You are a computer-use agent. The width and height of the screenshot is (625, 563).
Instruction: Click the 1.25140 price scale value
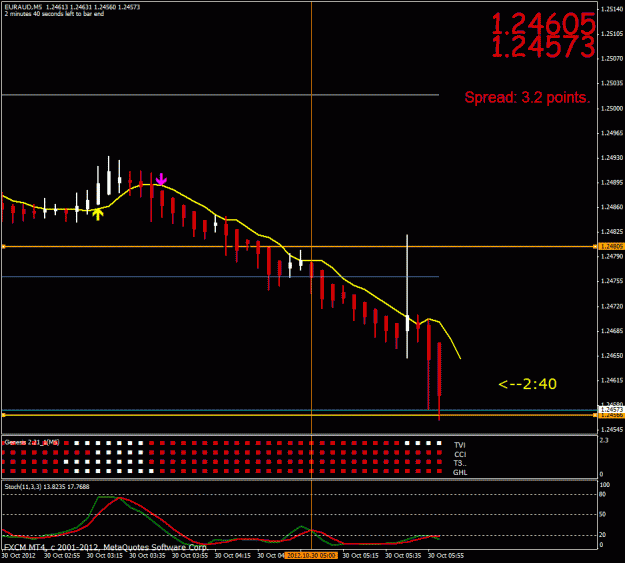tap(612, 9)
